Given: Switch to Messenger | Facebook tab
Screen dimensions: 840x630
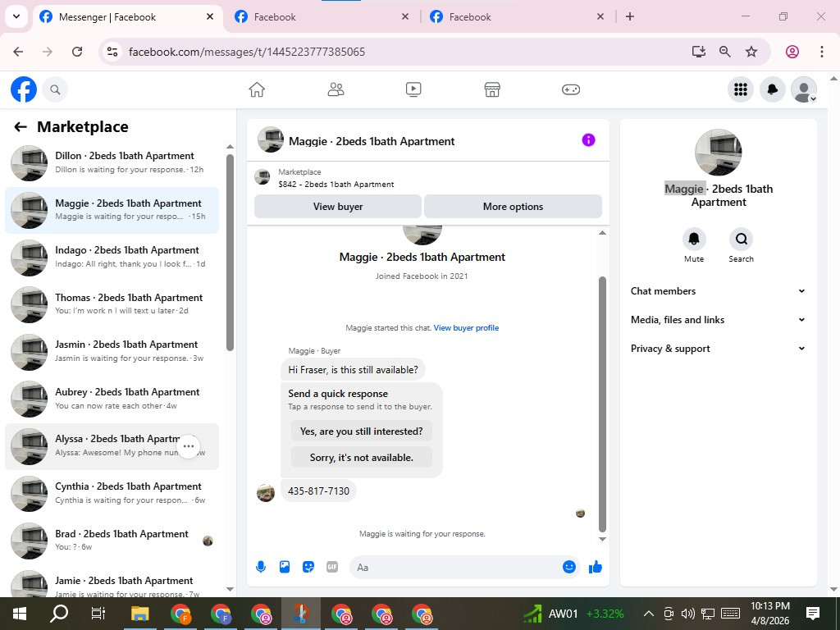Looking at the screenshot, I should coord(127,16).
